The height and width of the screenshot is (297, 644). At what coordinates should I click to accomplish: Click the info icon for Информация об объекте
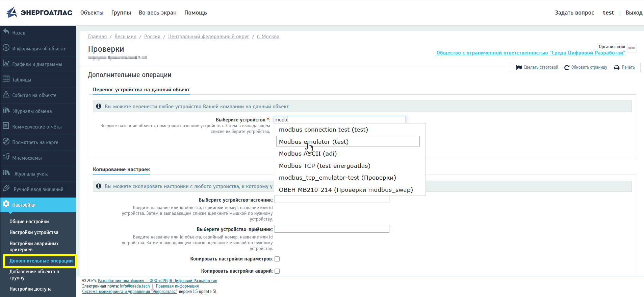(x=6, y=48)
